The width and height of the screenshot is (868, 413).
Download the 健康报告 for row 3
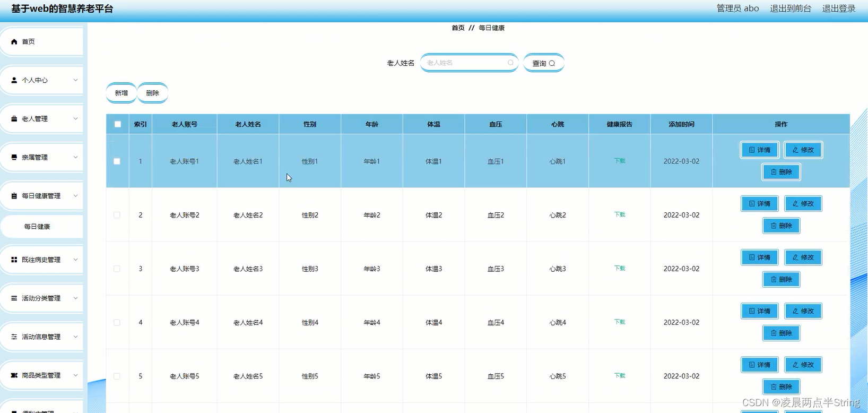click(620, 268)
